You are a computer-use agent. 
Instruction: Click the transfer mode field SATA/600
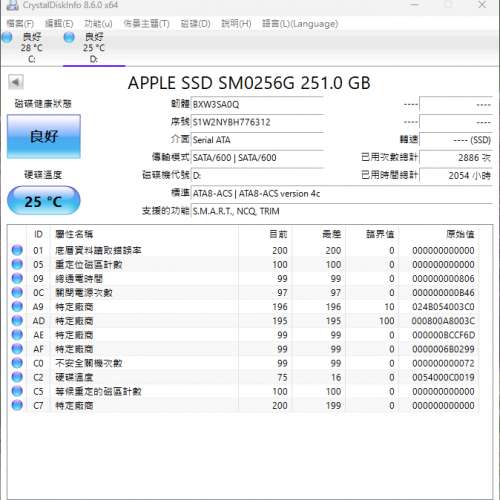(x=257, y=158)
